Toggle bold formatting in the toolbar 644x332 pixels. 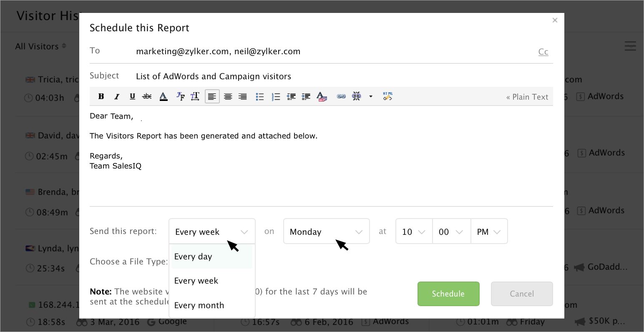coord(101,97)
